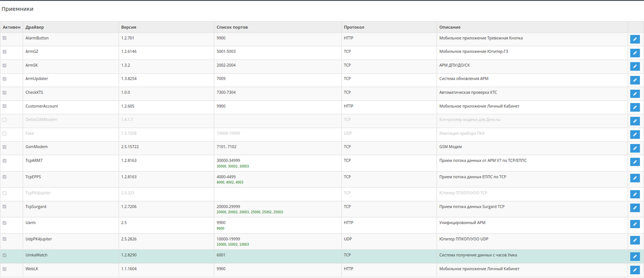Screen dimensions: 644x278
Task: Uncheck the ArmSK active checkbox
Action: tap(5, 65)
